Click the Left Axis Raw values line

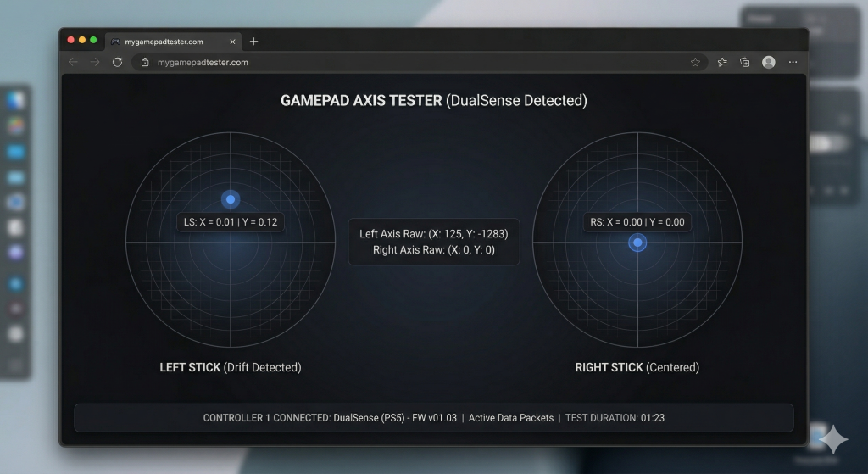click(x=433, y=234)
